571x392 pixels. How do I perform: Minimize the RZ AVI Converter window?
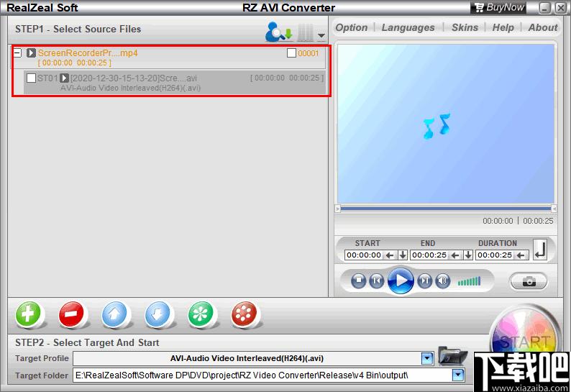point(545,8)
